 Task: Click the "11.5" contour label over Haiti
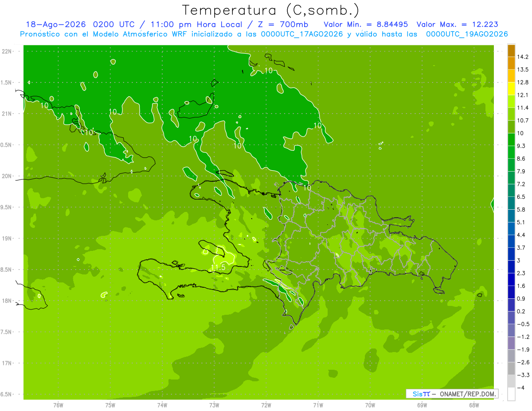[218, 268]
